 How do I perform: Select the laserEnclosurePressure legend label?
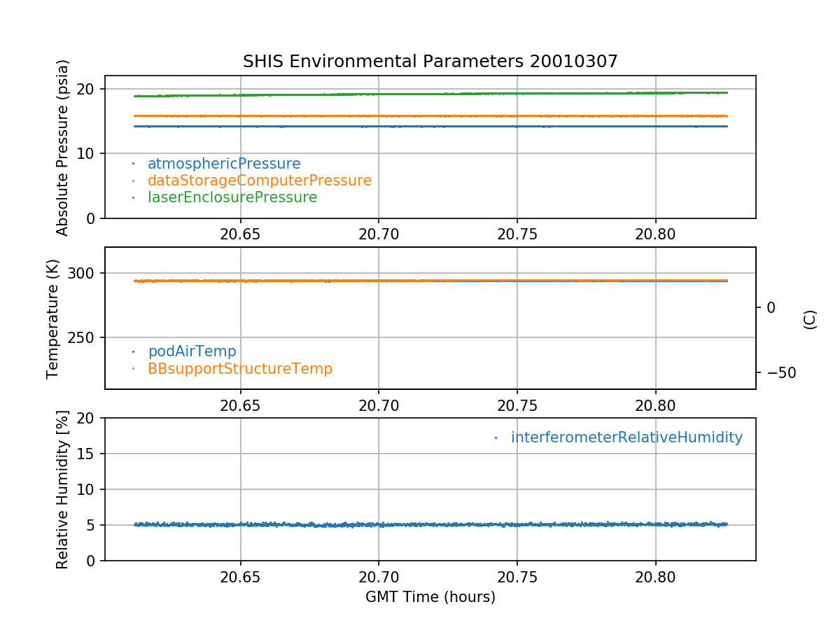(232, 197)
